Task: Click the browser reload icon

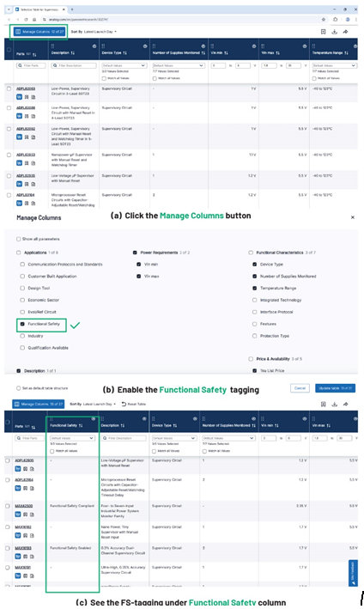Action: (x=26, y=19)
